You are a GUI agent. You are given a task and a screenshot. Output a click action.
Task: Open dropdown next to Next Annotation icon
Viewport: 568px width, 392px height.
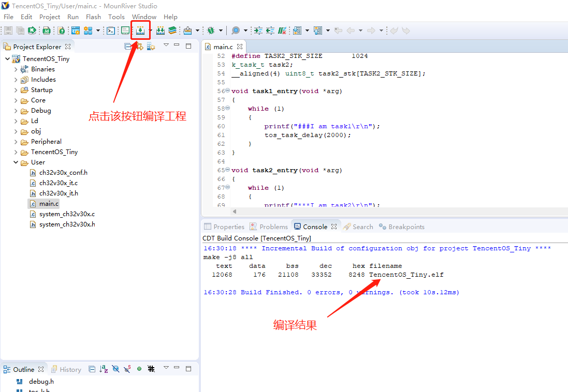(x=307, y=31)
